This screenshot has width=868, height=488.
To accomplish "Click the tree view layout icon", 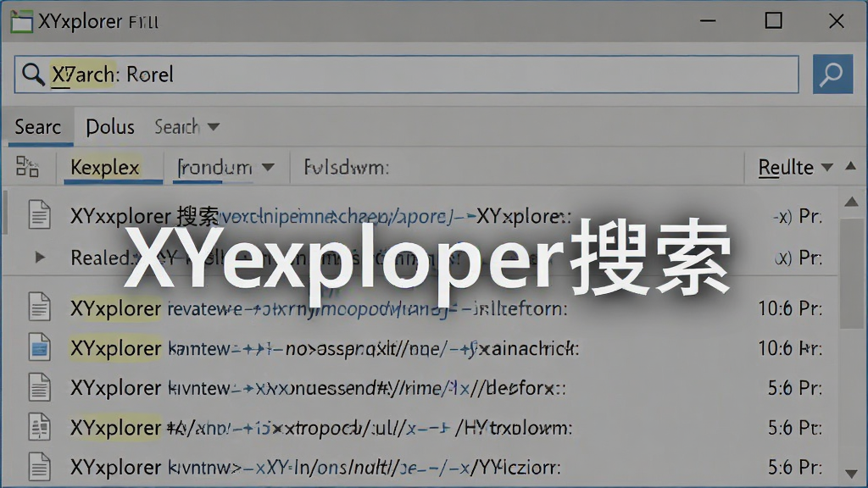I will click(x=27, y=167).
